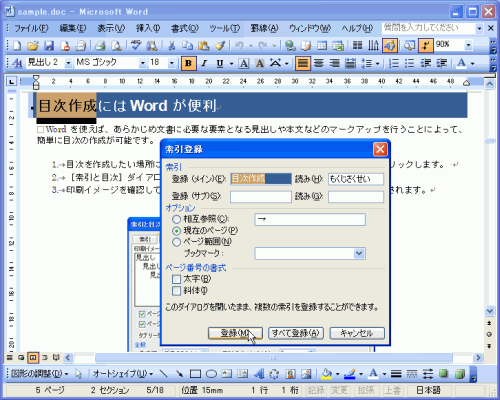Pick the line color pen
This screenshot has width=500, height=400.
349,374
